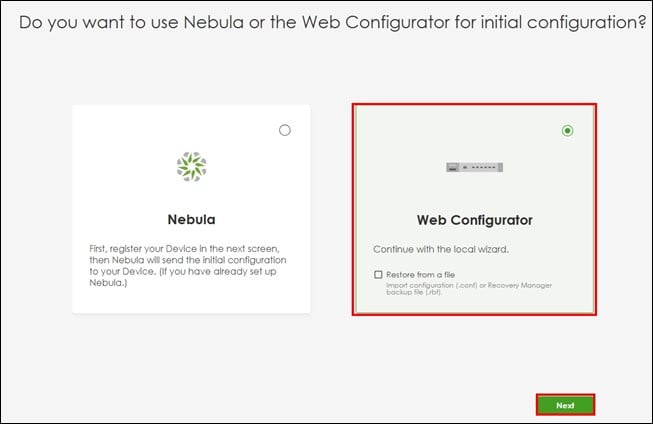Click the bold Nebula card title
This screenshot has width=653, height=424.
coord(192,219)
